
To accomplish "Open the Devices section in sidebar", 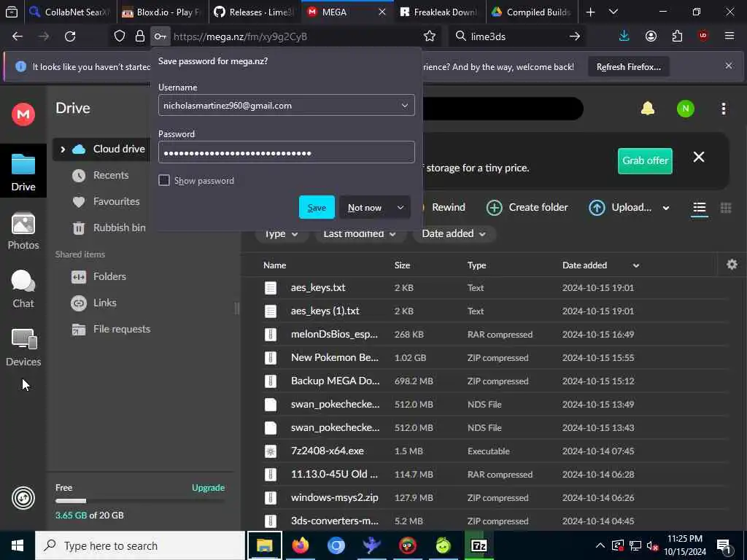I will (23, 348).
